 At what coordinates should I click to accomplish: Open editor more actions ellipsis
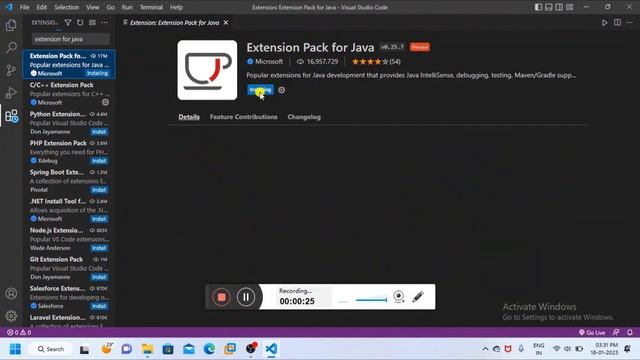tap(629, 23)
